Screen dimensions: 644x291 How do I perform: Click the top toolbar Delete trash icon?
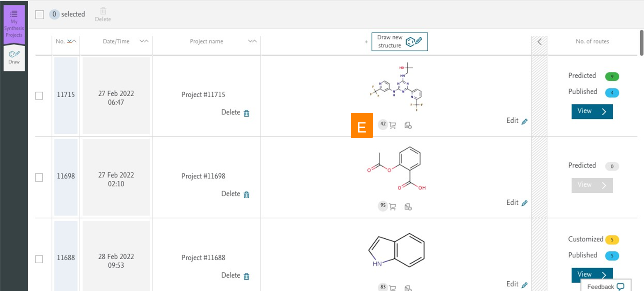click(x=103, y=12)
